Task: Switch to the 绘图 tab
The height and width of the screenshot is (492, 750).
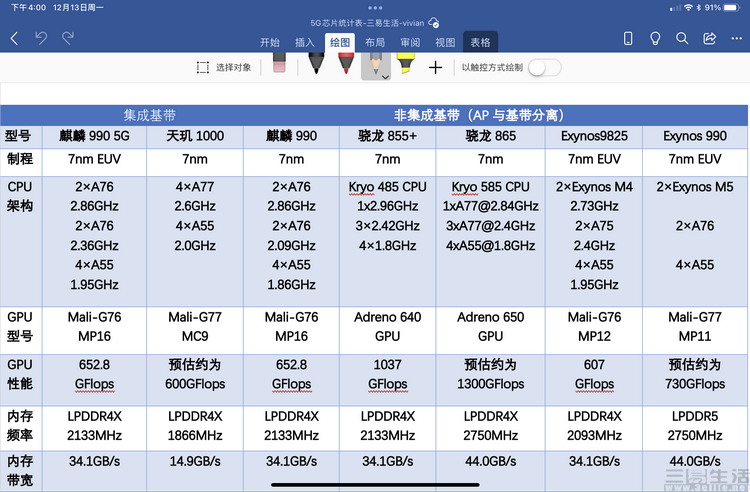Action: (x=340, y=43)
